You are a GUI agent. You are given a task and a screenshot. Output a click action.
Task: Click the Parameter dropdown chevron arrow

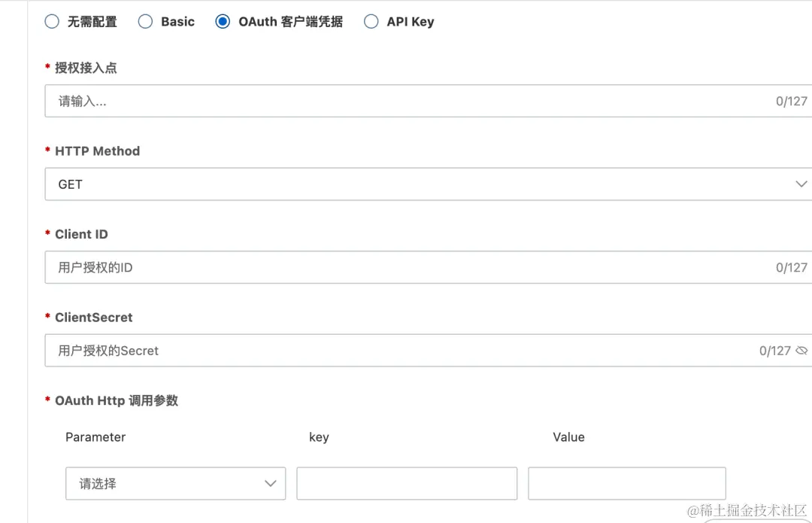click(x=271, y=484)
